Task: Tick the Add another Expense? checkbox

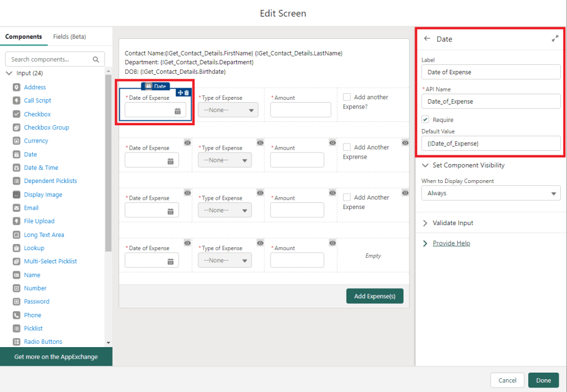Action: click(347, 97)
